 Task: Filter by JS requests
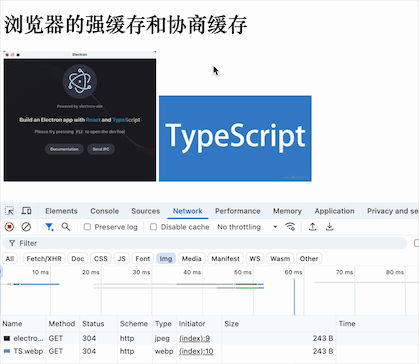point(122,259)
